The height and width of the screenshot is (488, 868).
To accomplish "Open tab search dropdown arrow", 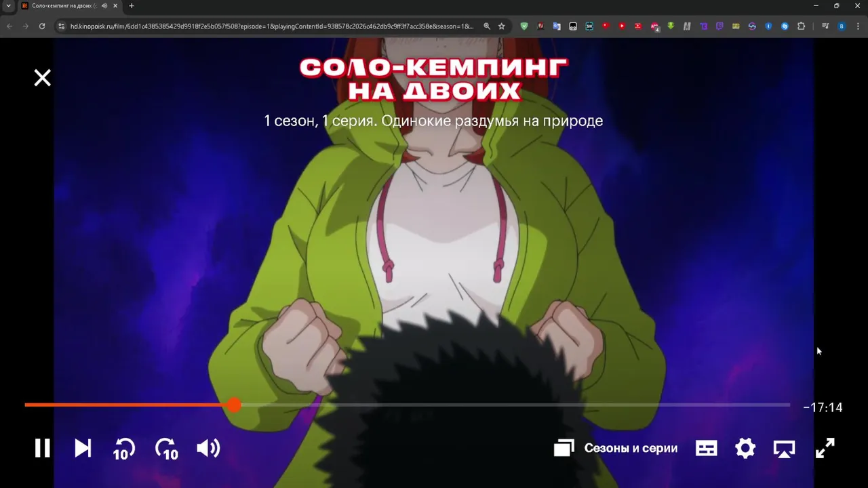I will coord(8,6).
